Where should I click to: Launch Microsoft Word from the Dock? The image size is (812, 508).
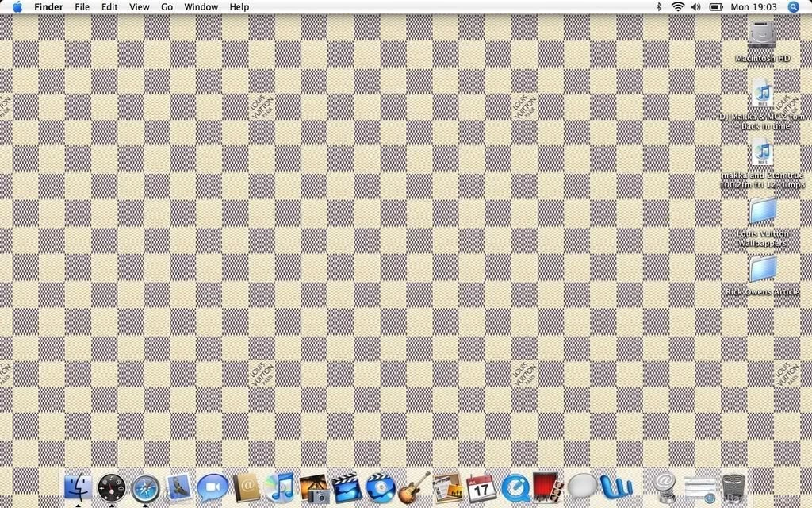click(616, 488)
